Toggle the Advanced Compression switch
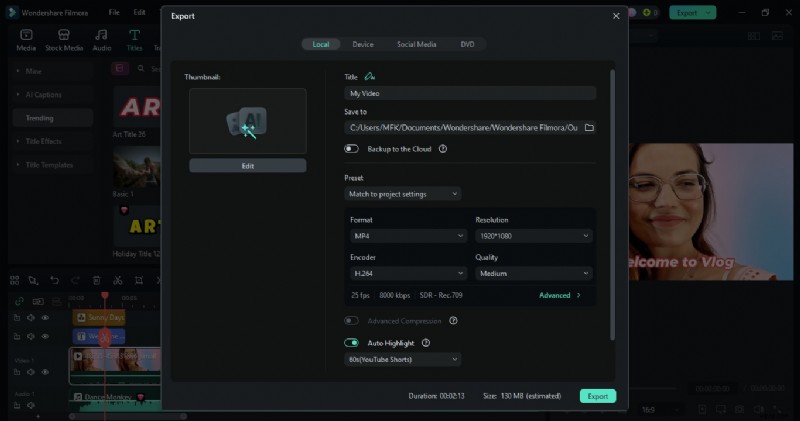 click(352, 321)
